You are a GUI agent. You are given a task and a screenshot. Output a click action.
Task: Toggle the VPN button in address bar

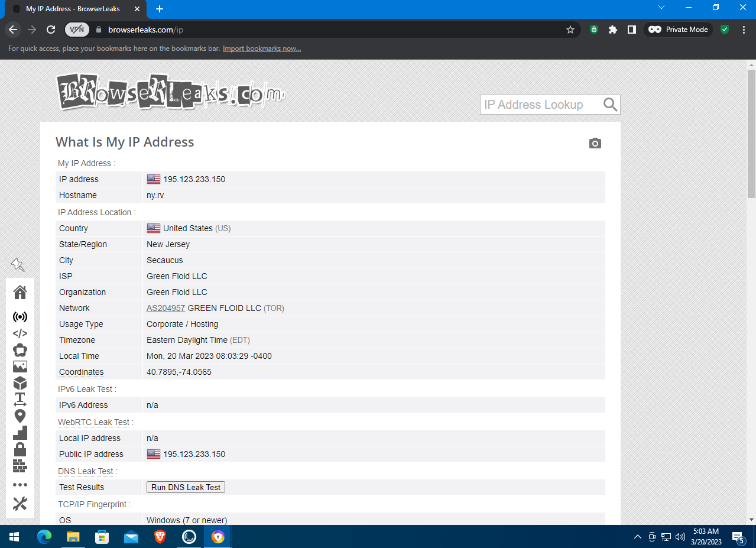coord(77,30)
